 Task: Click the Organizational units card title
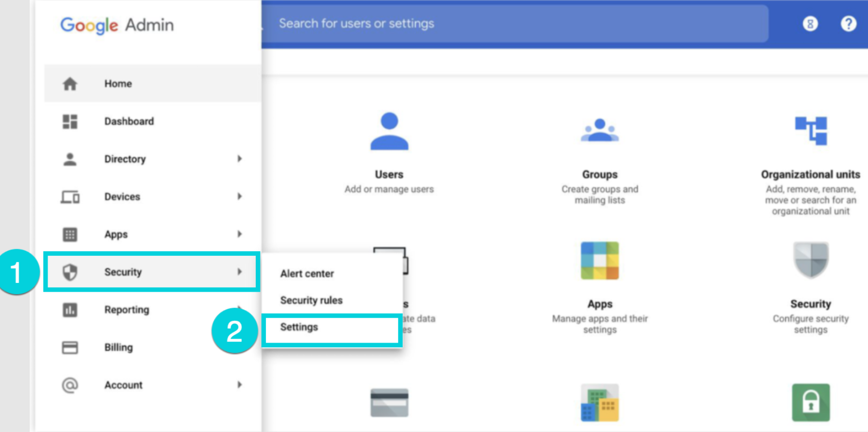(811, 175)
